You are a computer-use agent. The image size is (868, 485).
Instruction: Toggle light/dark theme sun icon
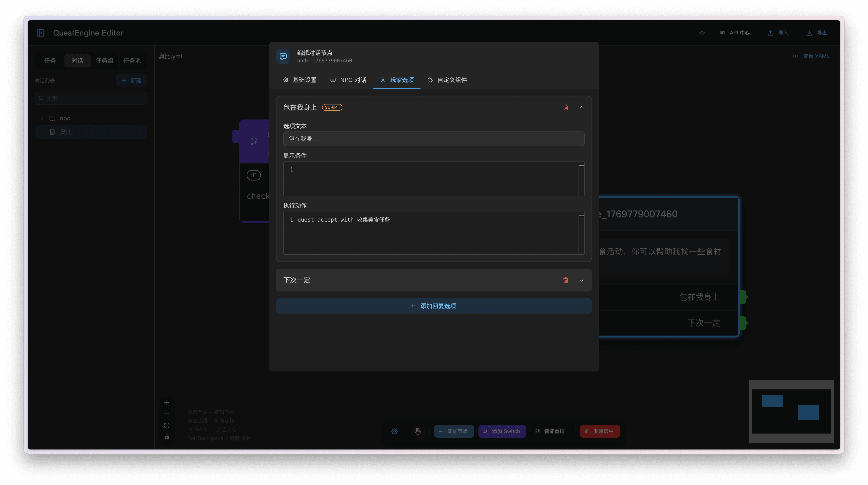coord(702,33)
